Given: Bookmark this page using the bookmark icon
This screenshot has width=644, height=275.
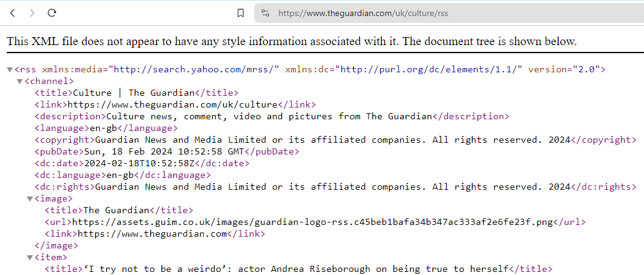Looking at the screenshot, I should pos(241,13).
